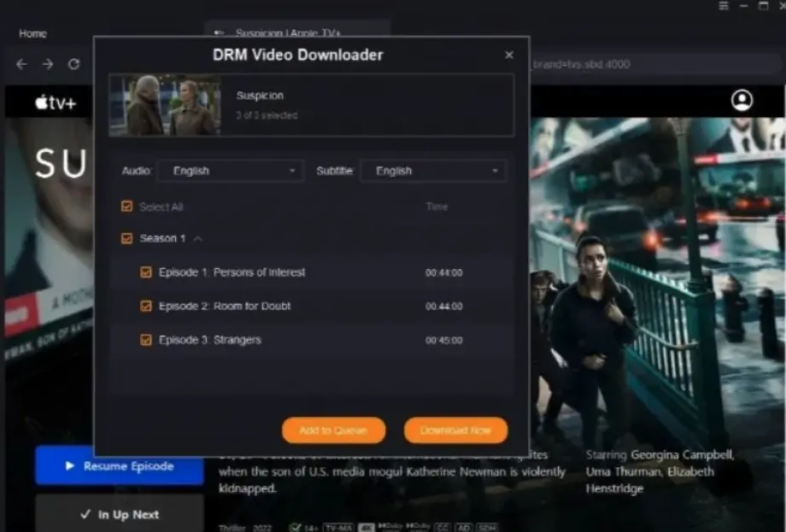Click the Episode 3 duration 00:45:00
This screenshot has height=532, width=786.
pyautogui.click(x=443, y=340)
